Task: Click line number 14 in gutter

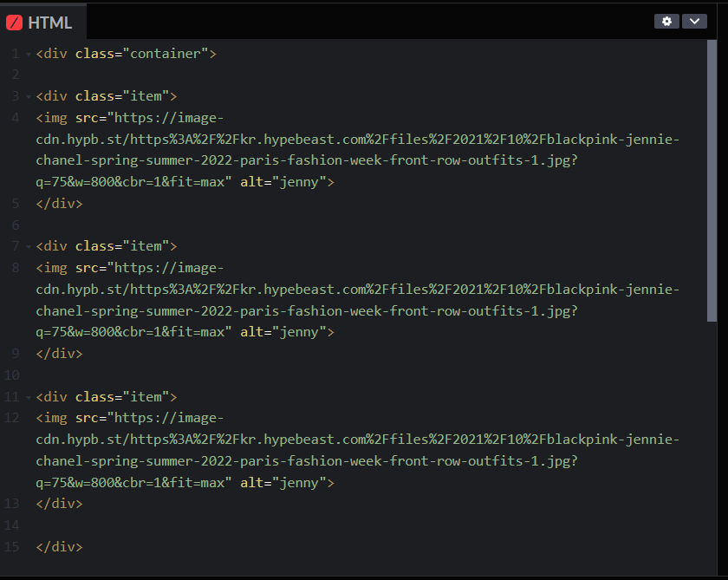Action: (x=12, y=525)
